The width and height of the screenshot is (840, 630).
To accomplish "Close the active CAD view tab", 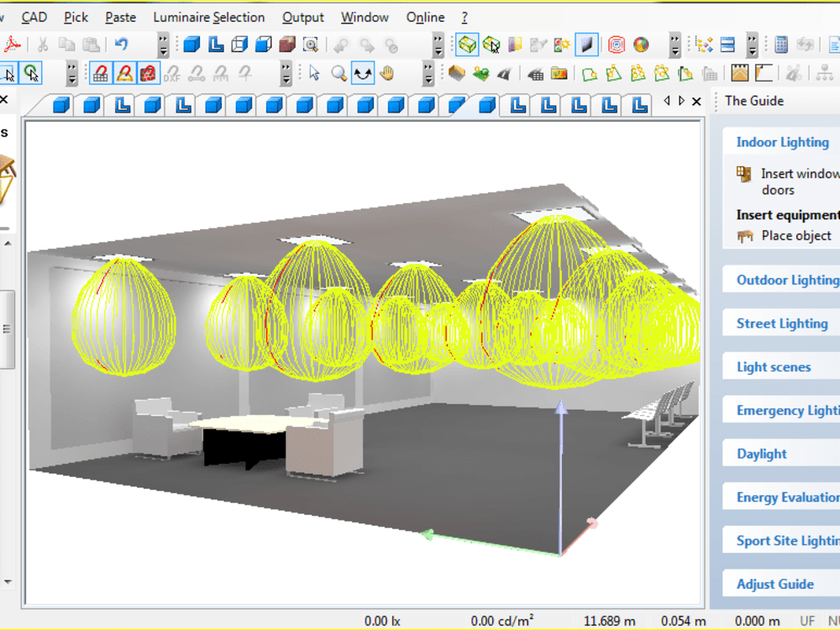I will 696,101.
